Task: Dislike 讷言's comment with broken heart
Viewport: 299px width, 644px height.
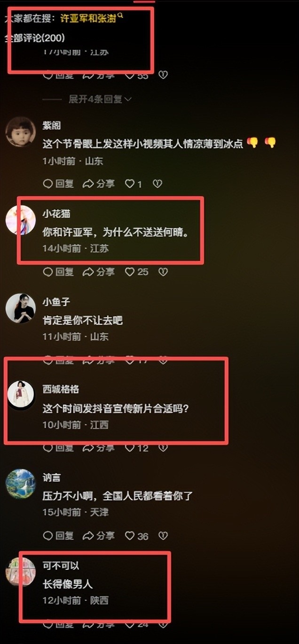Action: (x=163, y=536)
